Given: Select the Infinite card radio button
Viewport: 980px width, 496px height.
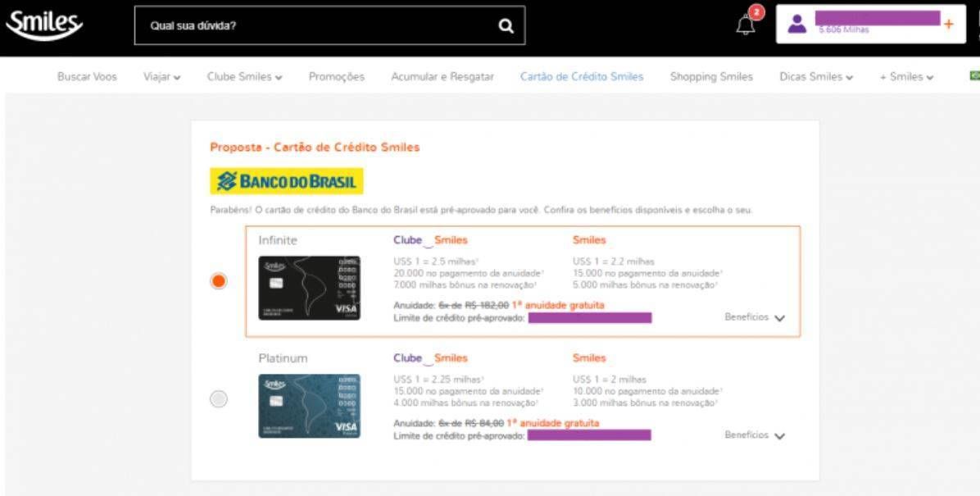Looking at the screenshot, I should tap(218, 281).
